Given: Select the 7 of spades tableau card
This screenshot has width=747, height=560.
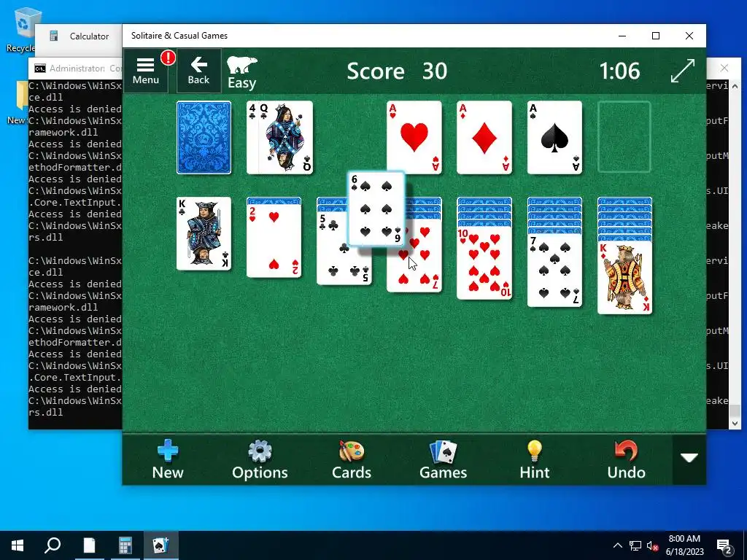Looking at the screenshot, I should point(554,270).
